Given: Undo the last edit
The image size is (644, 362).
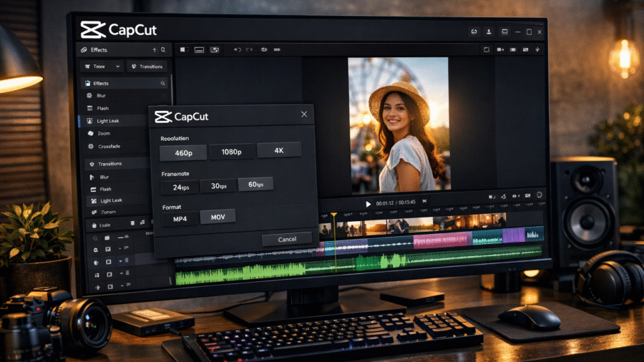Looking at the screenshot, I should 238,49.
